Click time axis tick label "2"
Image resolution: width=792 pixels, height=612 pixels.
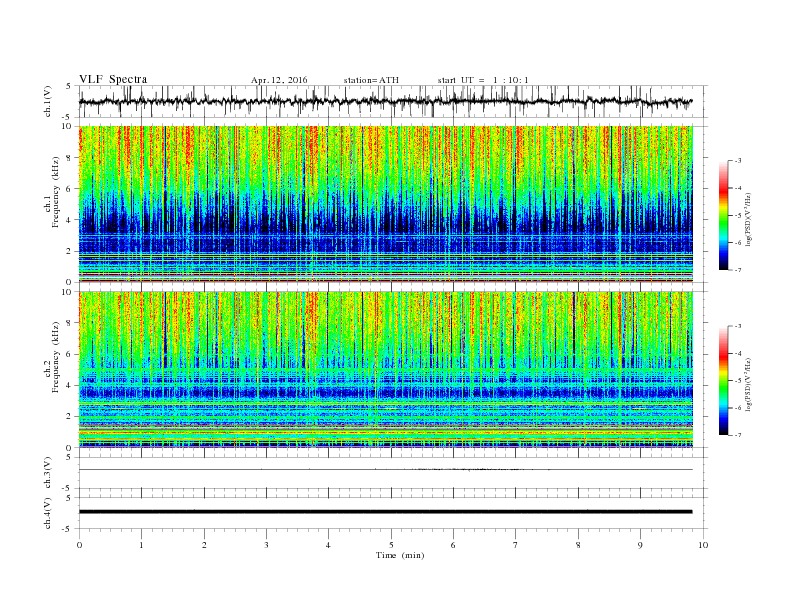(x=204, y=545)
